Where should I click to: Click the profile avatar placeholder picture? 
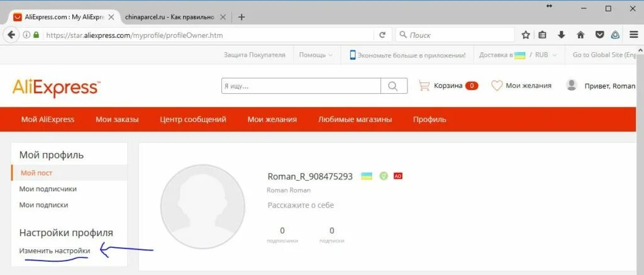point(203,207)
